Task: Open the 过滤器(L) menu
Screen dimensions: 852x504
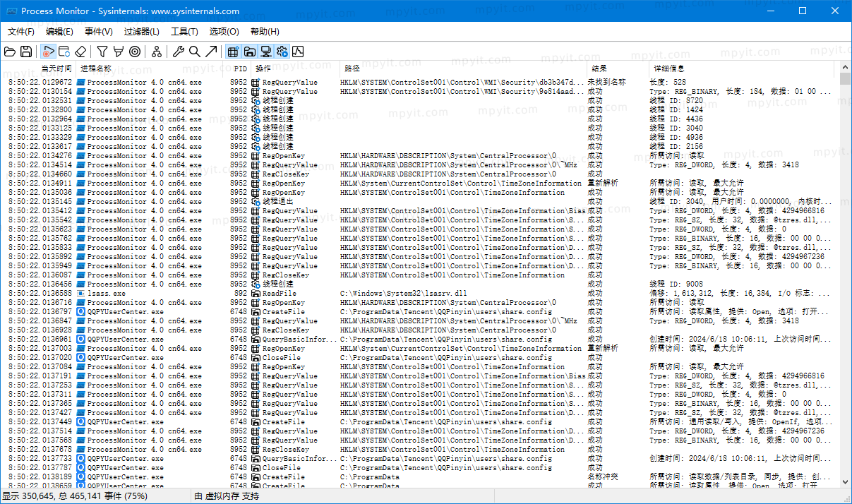Action: click(x=141, y=32)
